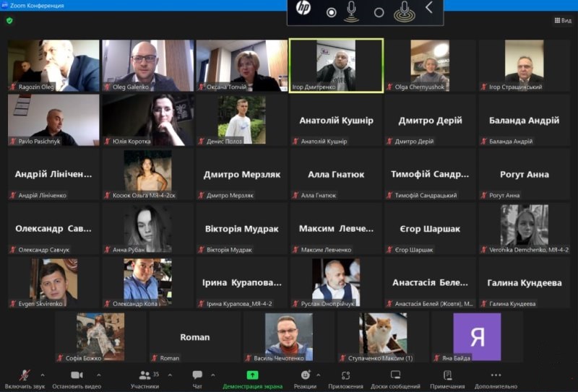This screenshot has height=392, width=578.
Task: Open the Чат chat panel
Action: (x=197, y=380)
